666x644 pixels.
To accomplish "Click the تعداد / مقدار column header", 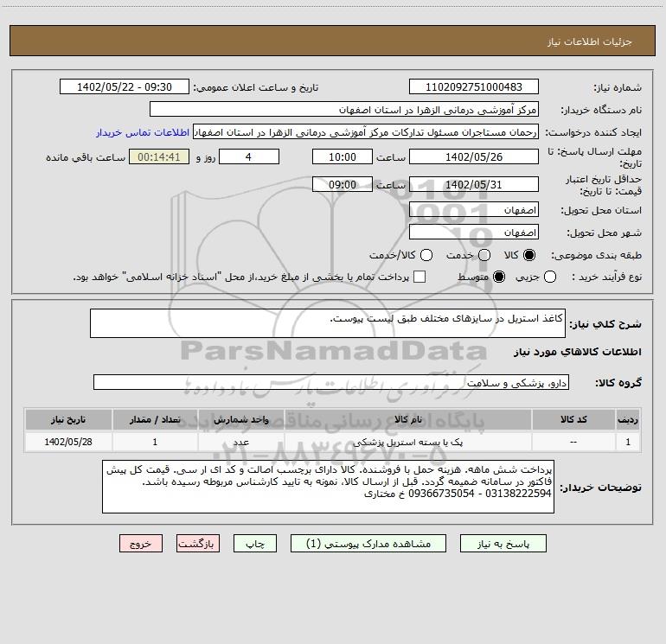I will pyautogui.click(x=155, y=419).
